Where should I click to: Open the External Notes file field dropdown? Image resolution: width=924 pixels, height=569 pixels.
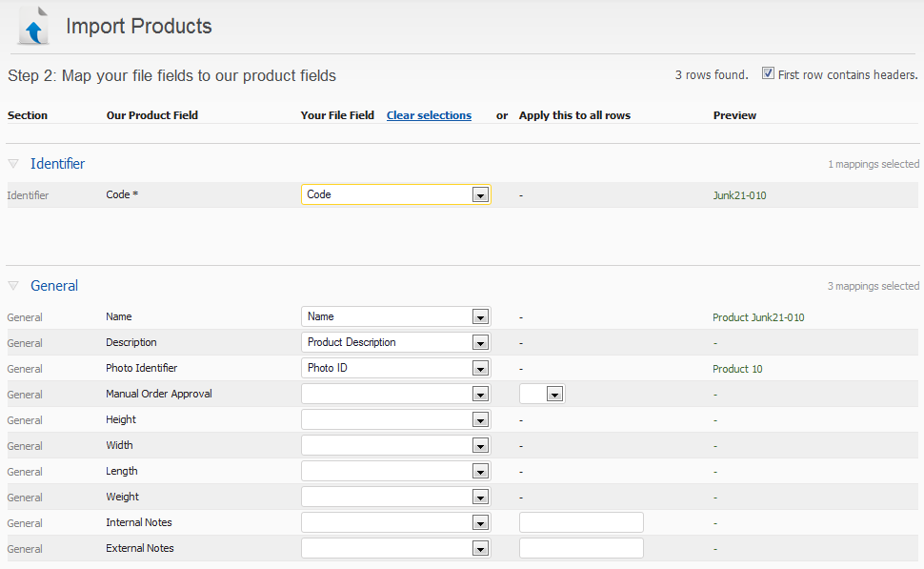(x=396, y=548)
